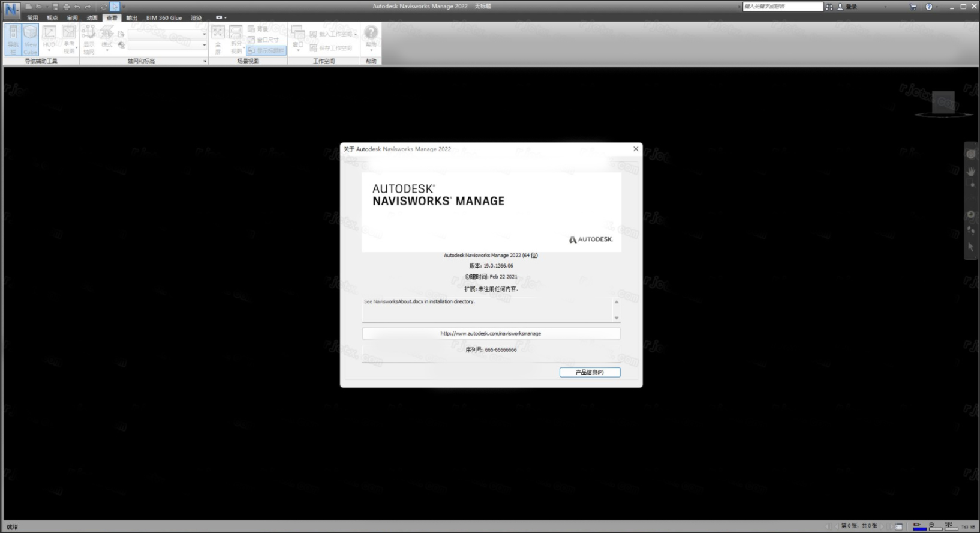Open the 参考视图 reference views dropdown
980x533 pixels.
(69, 40)
